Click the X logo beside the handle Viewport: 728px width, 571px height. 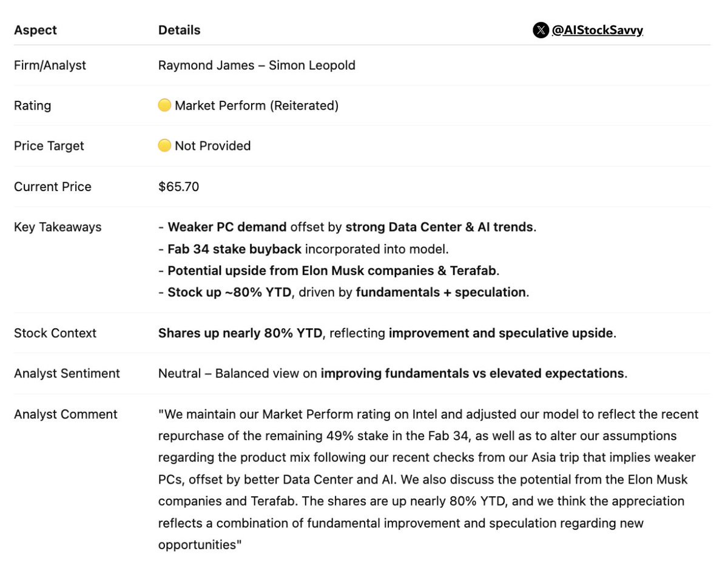tap(541, 30)
